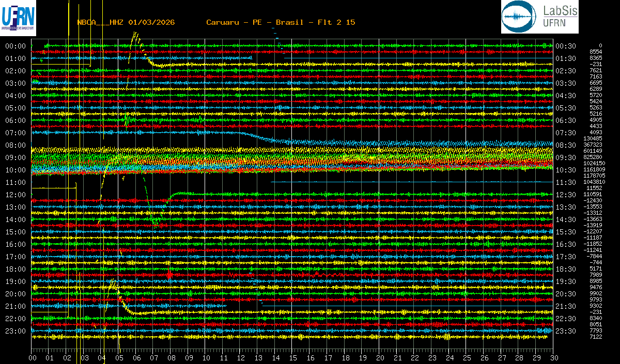The image size is (620, 364).
Task: Pick the 18:00 hour label on left axis
Action: pyautogui.click(x=16, y=269)
